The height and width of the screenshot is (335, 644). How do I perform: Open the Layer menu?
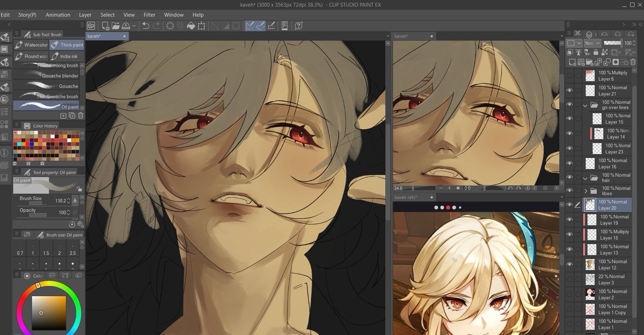click(85, 14)
